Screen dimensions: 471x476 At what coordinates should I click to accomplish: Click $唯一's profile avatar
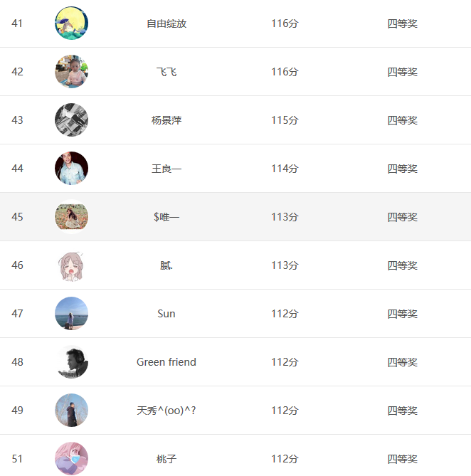pyautogui.click(x=71, y=217)
